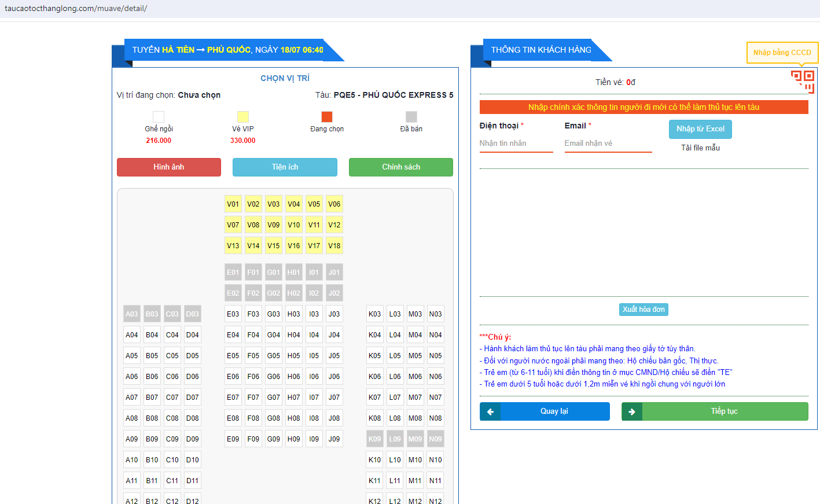
Task: Select seat K03
Action: coord(375,314)
